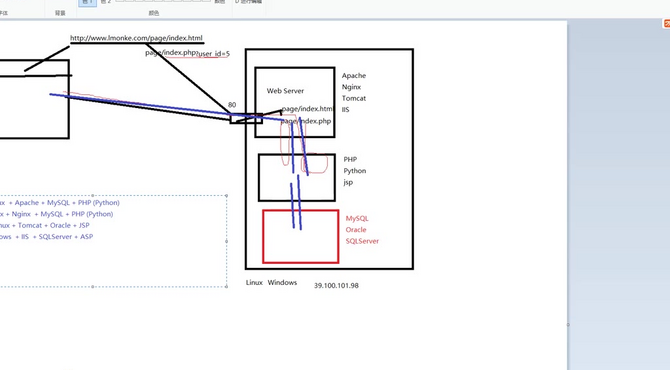670x370 pixels.
Task: Select the Color 2 button in the ribbon
Action: (106, 2)
